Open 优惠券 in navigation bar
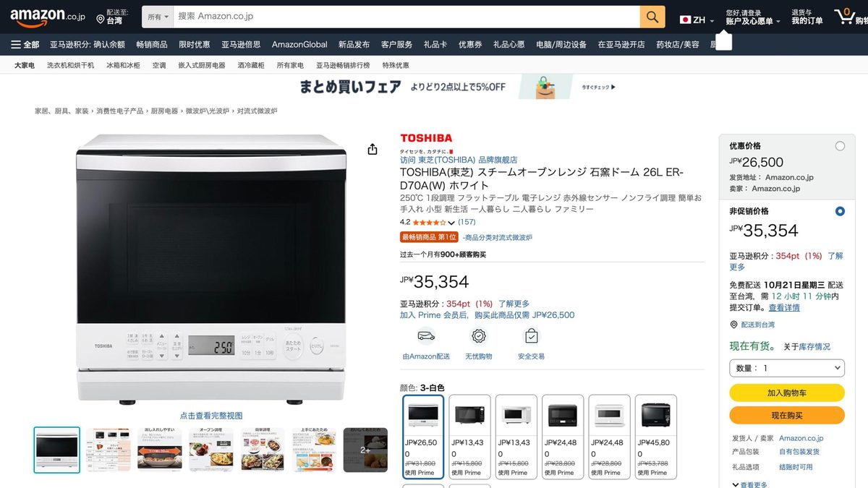 (x=470, y=44)
